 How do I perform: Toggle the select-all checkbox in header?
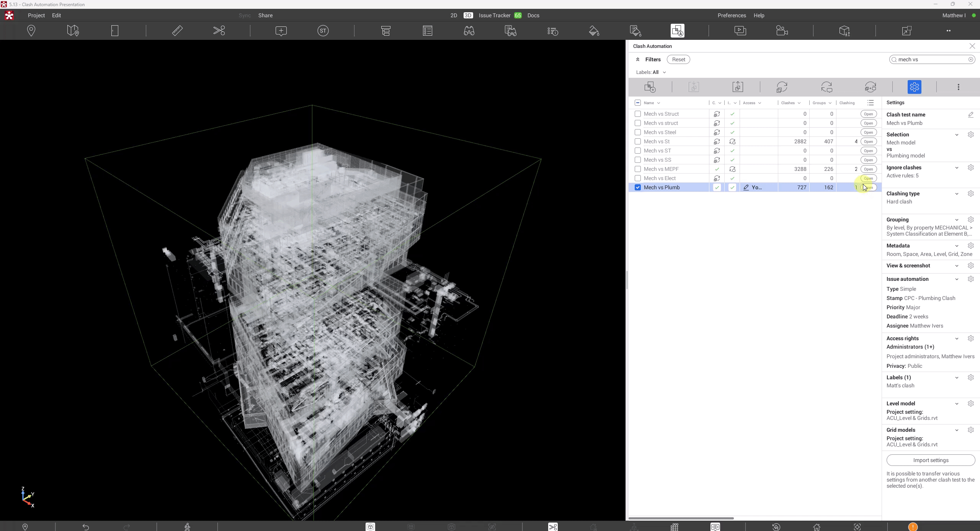coord(638,103)
